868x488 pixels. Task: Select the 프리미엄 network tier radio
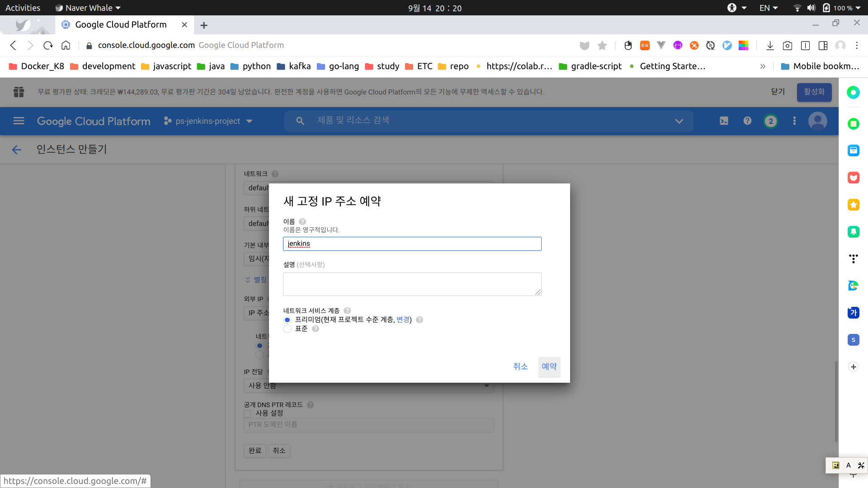pyautogui.click(x=287, y=320)
